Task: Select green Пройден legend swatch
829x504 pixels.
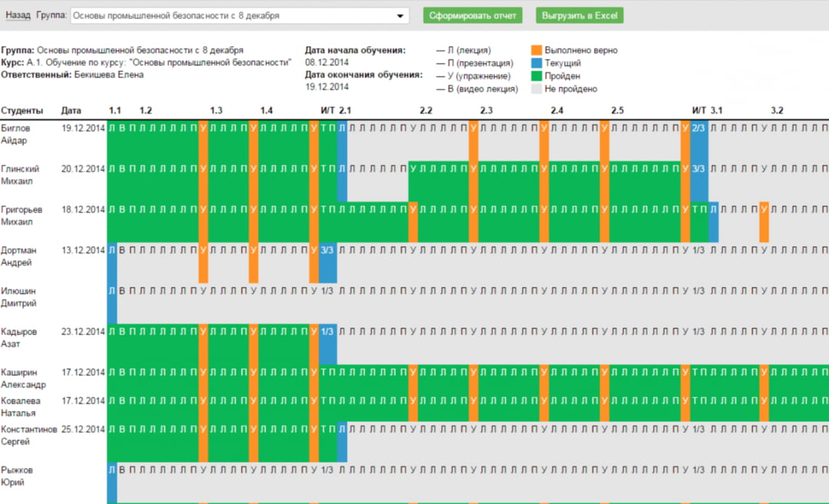Action: pos(537,76)
